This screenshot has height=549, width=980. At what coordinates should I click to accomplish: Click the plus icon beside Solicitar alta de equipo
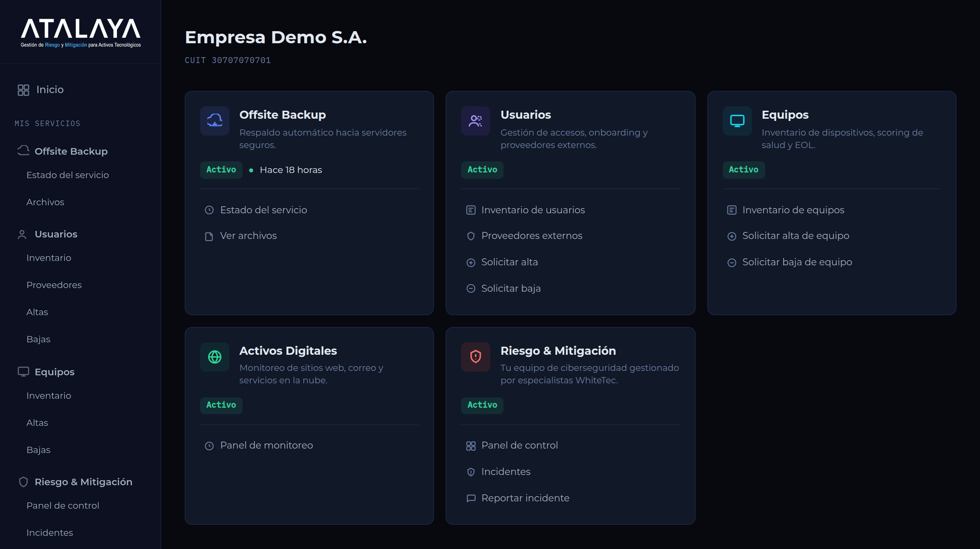click(732, 236)
